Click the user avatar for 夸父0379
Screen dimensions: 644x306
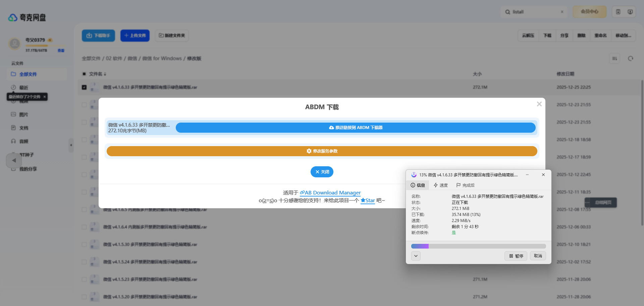(x=14, y=44)
